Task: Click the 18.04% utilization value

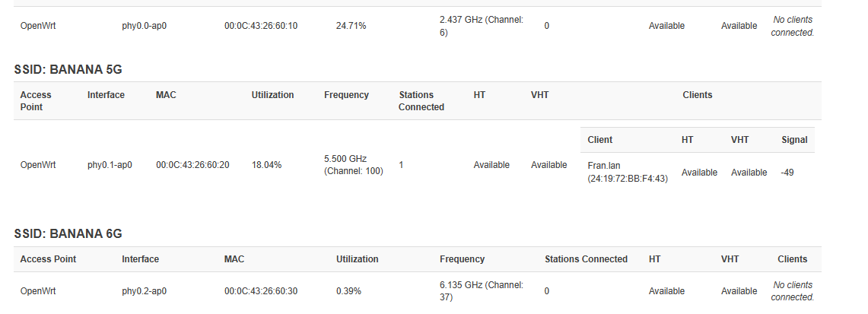Action: (x=266, y=165)
